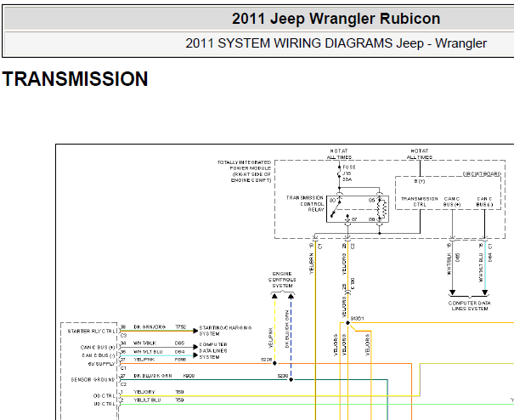The image size is (514, 420).
Task: Click the S228 splice dot
Action: pos(274,363)
